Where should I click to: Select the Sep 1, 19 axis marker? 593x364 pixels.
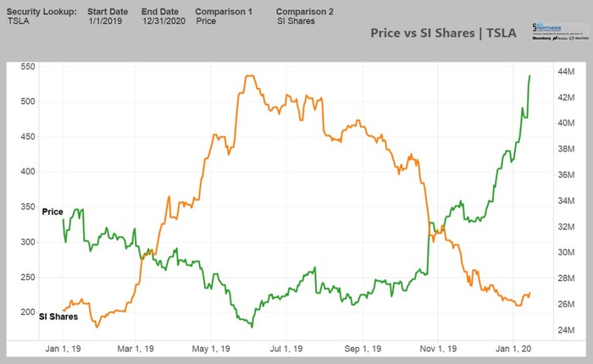pyautogui.click(x=363, y=349)
